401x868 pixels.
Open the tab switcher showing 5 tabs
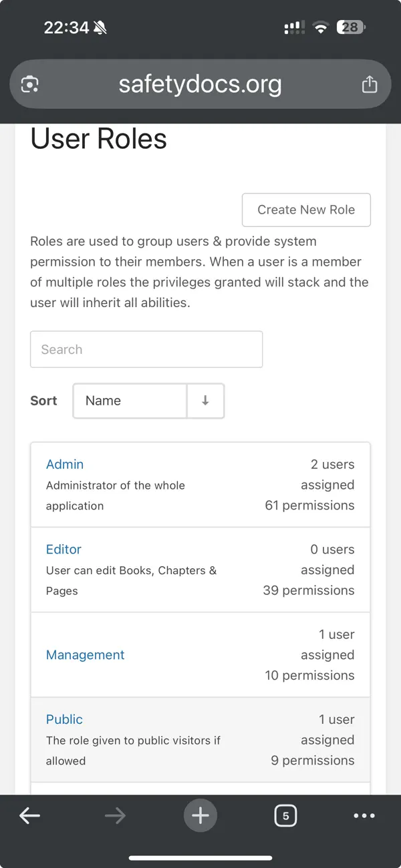[x=285, y=815]
